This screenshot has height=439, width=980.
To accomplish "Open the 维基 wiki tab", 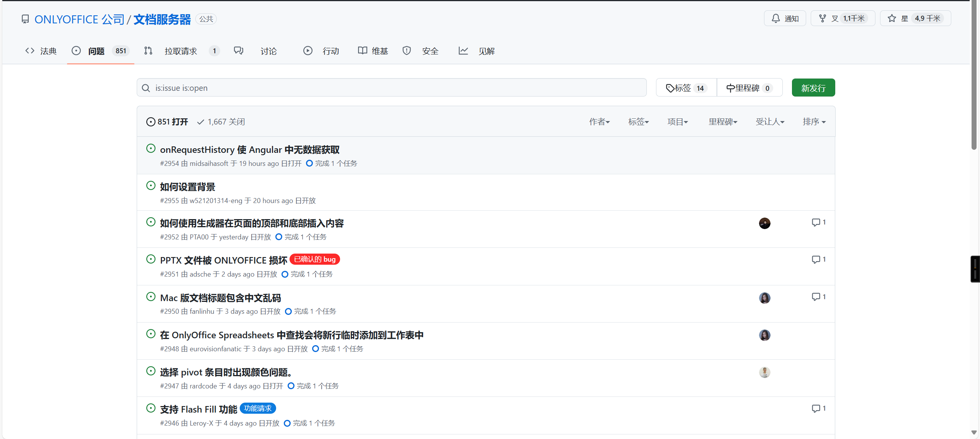I will (x=373, y=51).
